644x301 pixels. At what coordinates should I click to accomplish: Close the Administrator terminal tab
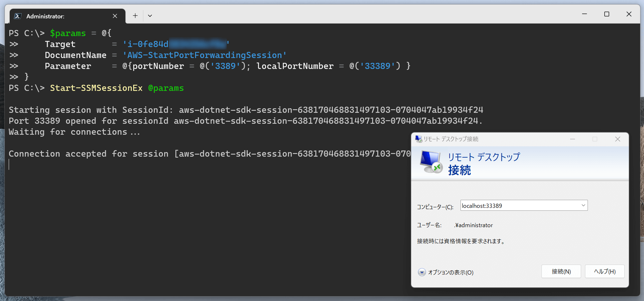pos(115,16)
